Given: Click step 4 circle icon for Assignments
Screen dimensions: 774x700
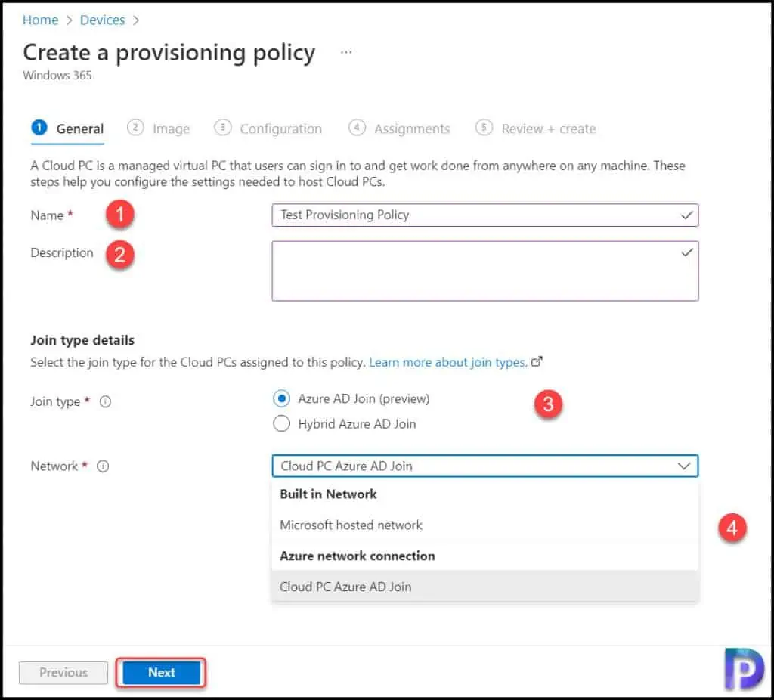Looking at the screenshot, I should [357, 128].
